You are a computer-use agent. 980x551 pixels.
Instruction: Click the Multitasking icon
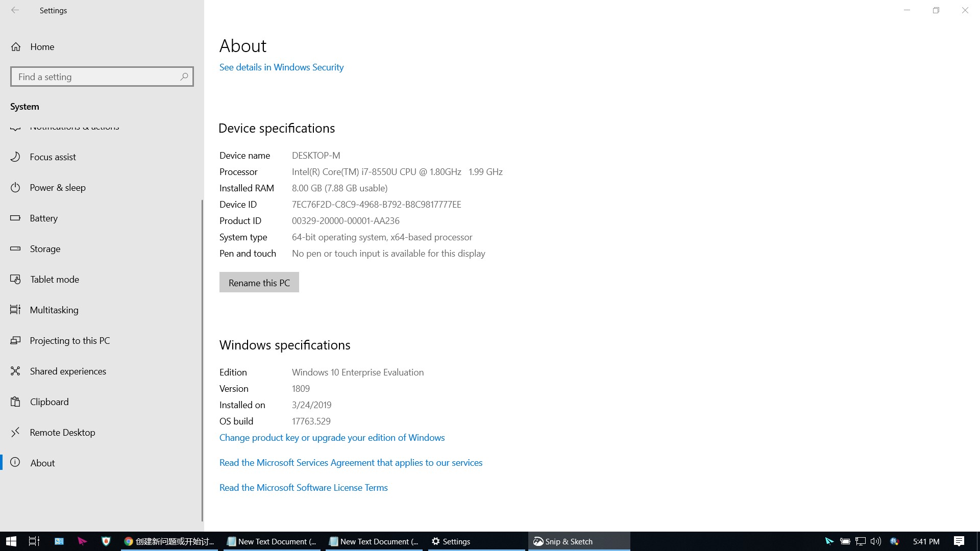[x=15, y=310]
